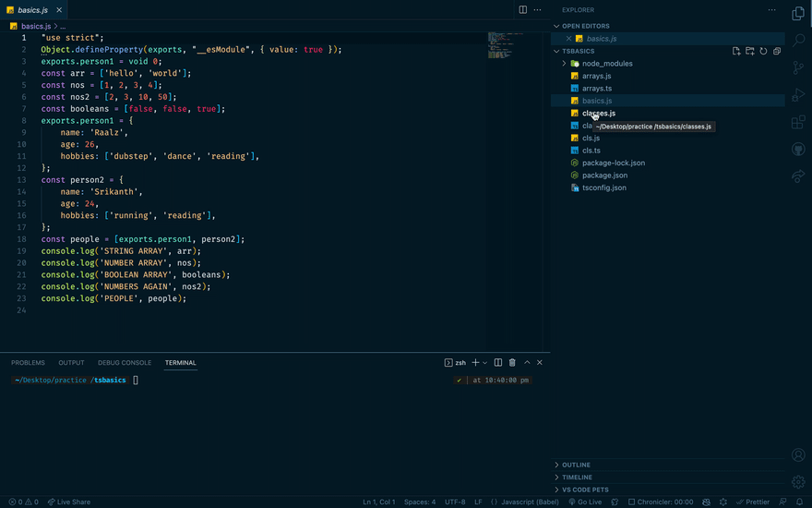Screen dimensions: 812x508
Task: Open the Run and Debug view
Action: [798, 95]
